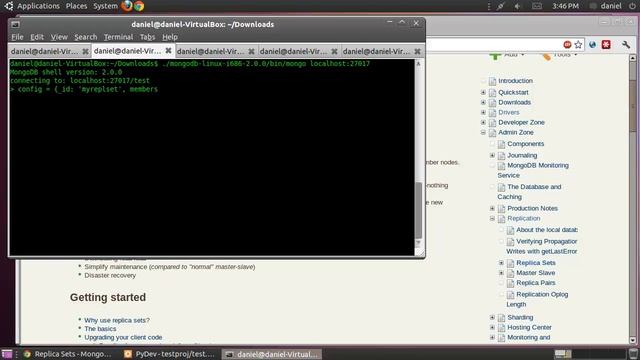Expand the Journaling tree node
The width and height of the screenshot is (640, 360).
(x=492, y=156)
